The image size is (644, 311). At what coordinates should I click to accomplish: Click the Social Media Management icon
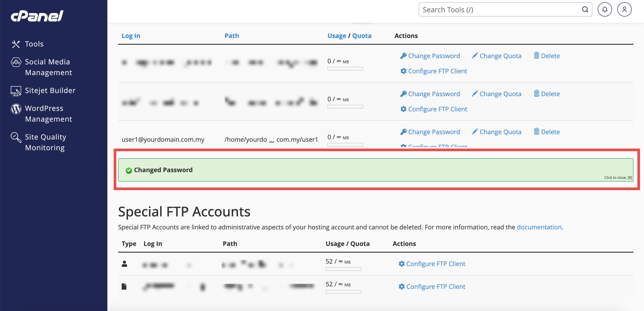(16, 62)
